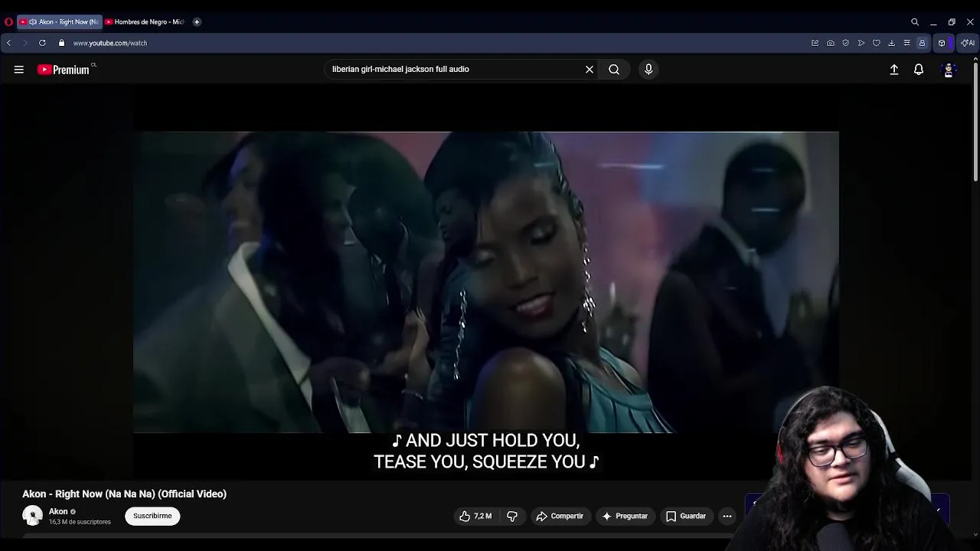Image resolution: width=980 pixels, height=551 pixels.
Task: Switch to Akon - Right Now tab
Action: tap(59, 22)
